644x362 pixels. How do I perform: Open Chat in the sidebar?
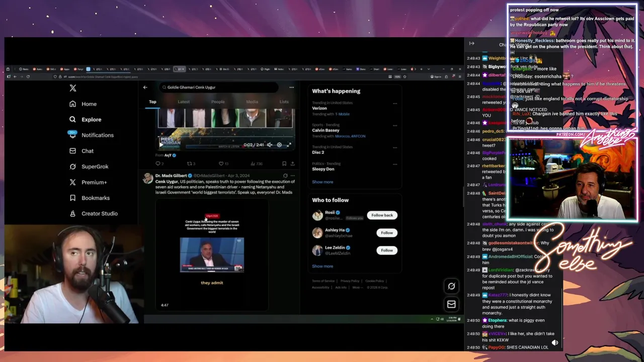coord(82,151)
